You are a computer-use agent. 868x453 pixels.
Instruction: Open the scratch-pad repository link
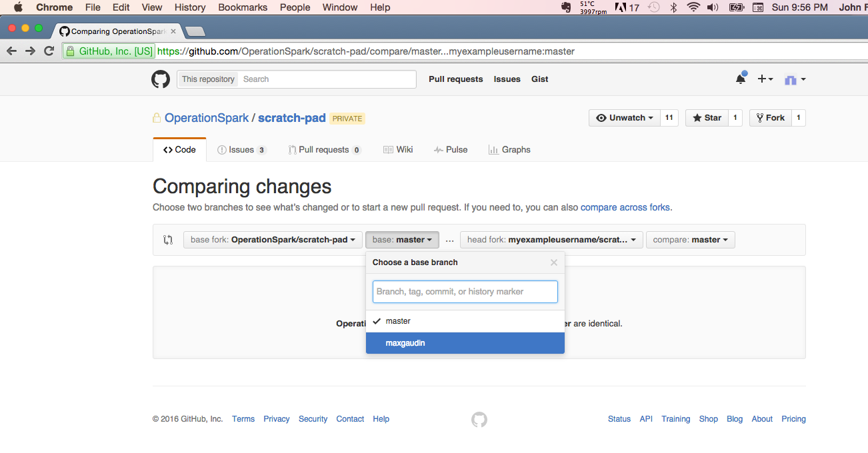[x=292, y=118]
